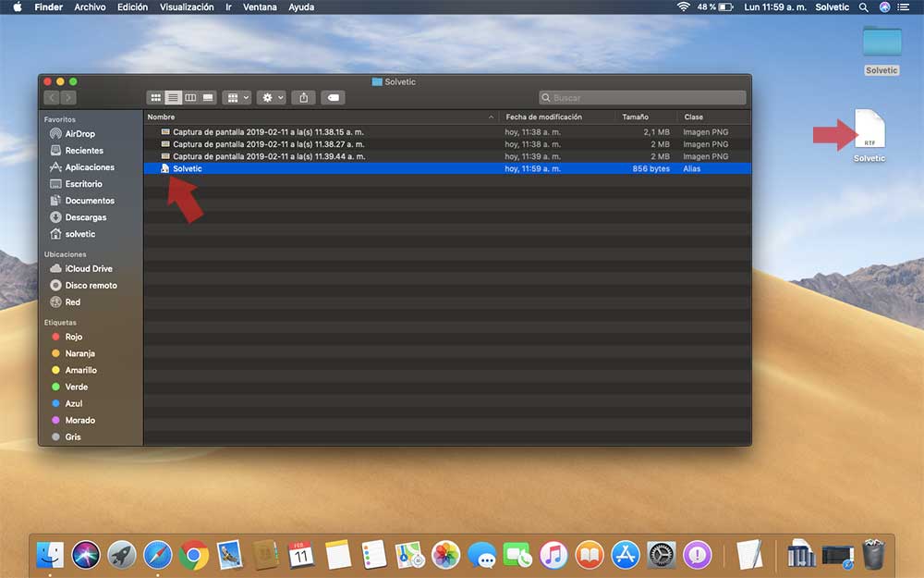Select the Solvetic RTF file on desktop
This screenshot has height=578, width=924.
tap(869, 136)
